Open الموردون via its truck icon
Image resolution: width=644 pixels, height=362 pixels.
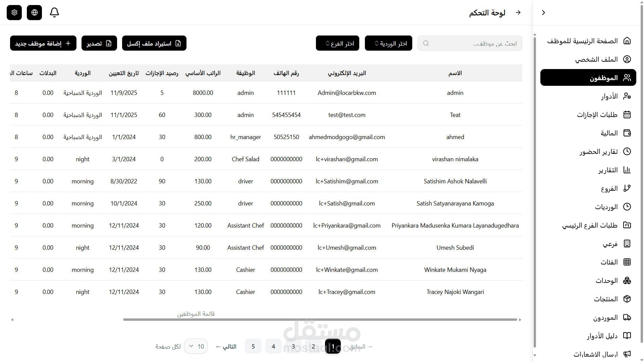627,317
